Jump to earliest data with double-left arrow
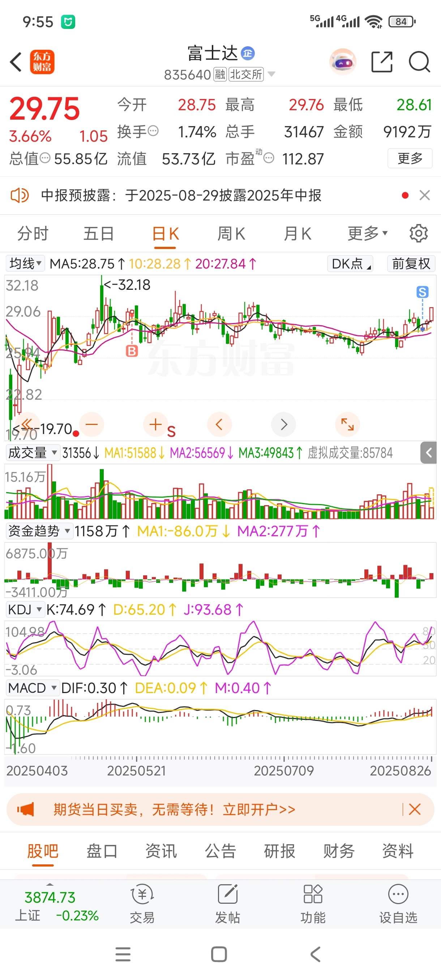The width and height of the screenshot is (441, 980). pyautogui.click(x=27, y=424)
